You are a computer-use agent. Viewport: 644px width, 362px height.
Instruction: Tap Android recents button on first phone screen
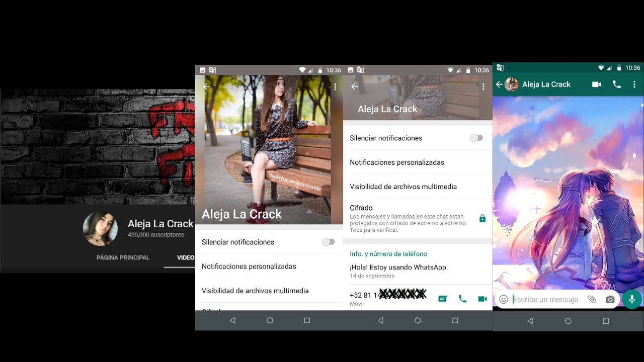coord(307,320)
